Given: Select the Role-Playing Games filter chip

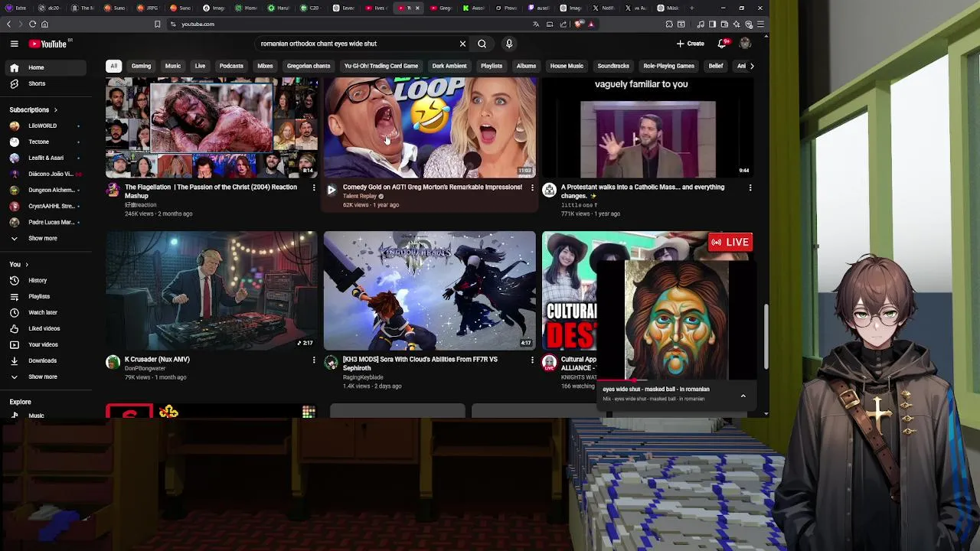Looking at the screenshot, I should (x=668, y=66).
